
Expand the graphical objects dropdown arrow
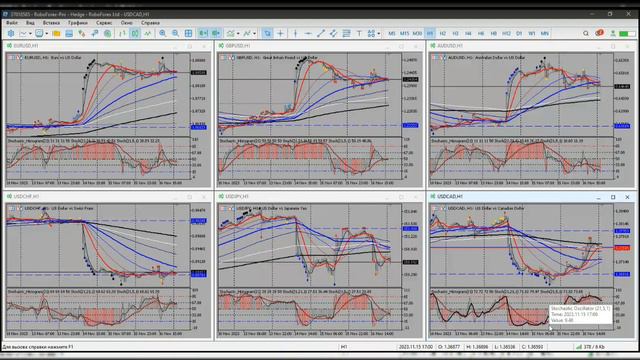click(379, 33)
